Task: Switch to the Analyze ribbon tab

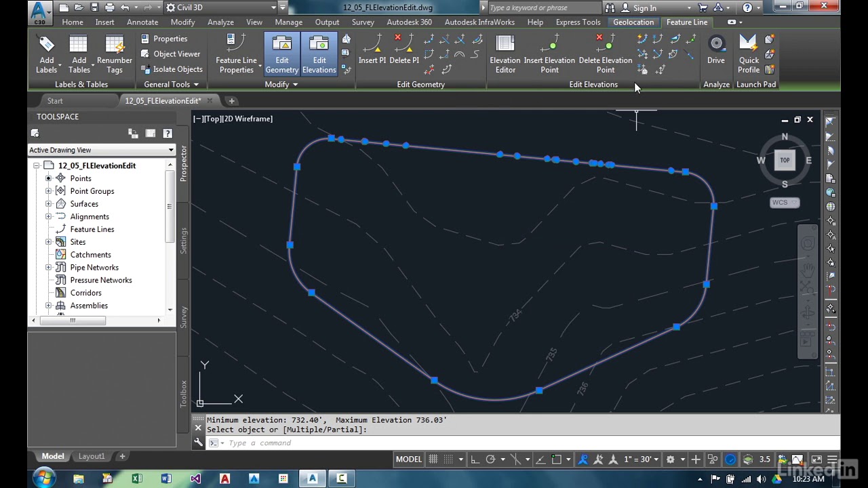Action: pos(220,22)
